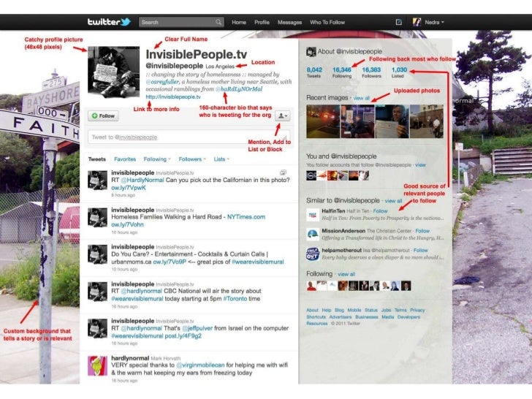
Task: Follow HalfinTen via its Follow link
Action: coord(380,211)
